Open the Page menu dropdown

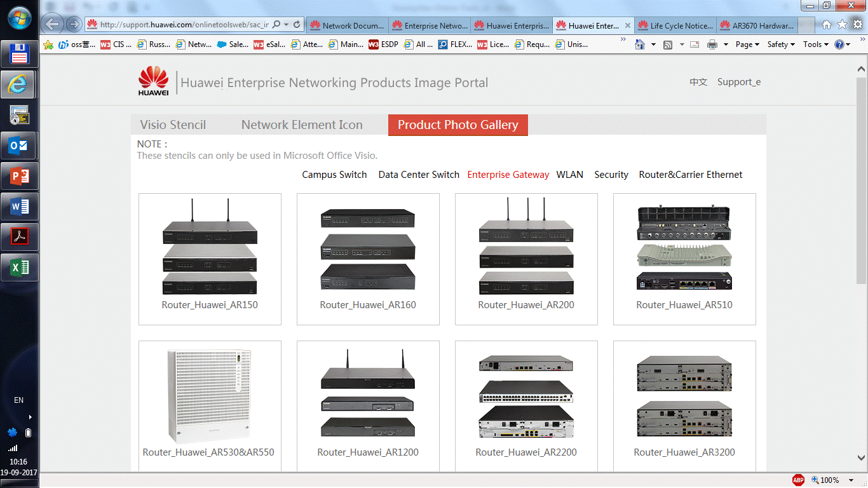point(747,44)
